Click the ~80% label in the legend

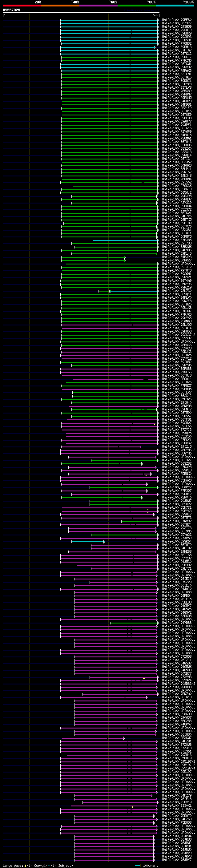(x=151, y=2)
